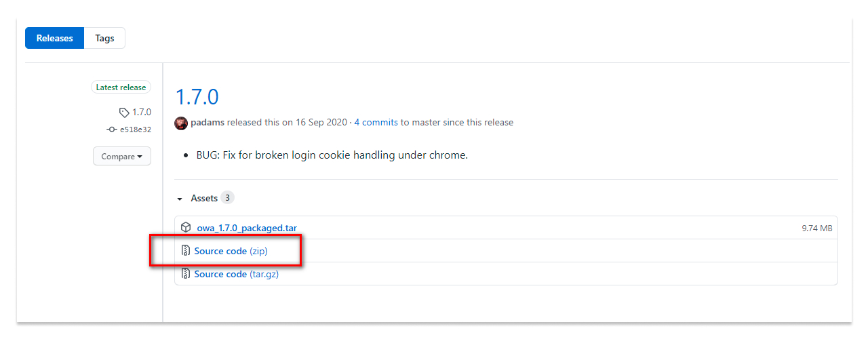Click the package icon beside owa_1.7.0_packaged.tar
Image resolution: width=868 pixels, height=339 pixels.
pyautogui.click(x=186, y=228)
